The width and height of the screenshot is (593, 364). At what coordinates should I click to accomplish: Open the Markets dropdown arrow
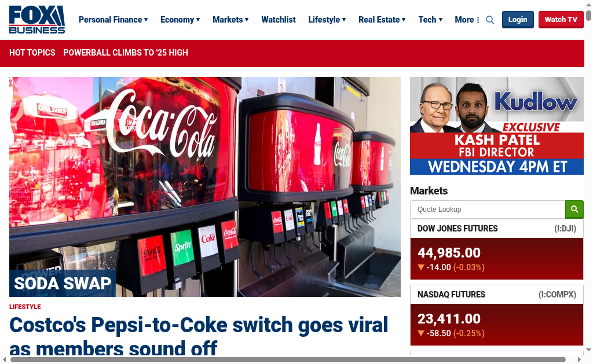(x=247, y=20)
